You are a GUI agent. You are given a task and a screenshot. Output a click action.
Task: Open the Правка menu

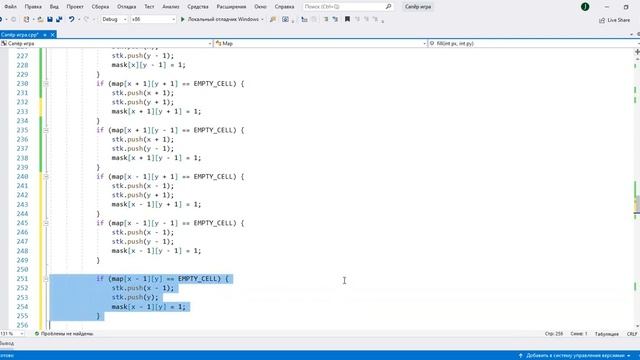pyautogui.click(x=33, y=7)
